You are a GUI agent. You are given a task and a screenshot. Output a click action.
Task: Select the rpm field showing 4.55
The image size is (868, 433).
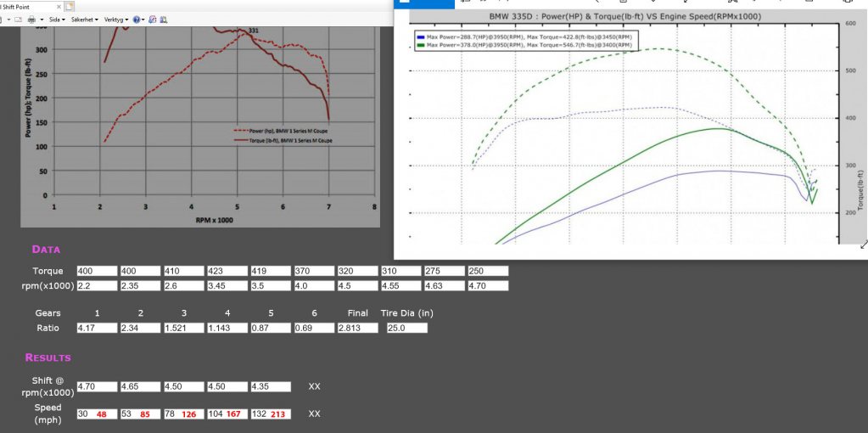coord(400,286)
